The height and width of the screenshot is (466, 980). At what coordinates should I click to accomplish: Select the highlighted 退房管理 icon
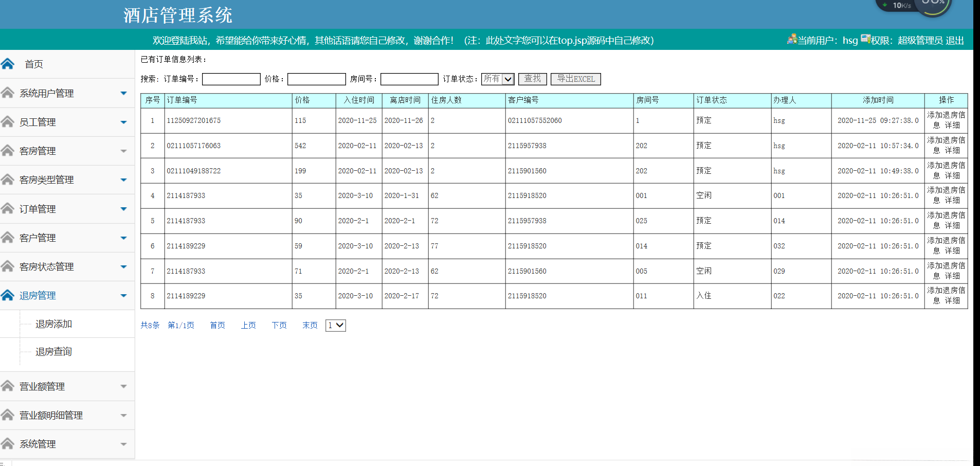(x=7, y=295)
